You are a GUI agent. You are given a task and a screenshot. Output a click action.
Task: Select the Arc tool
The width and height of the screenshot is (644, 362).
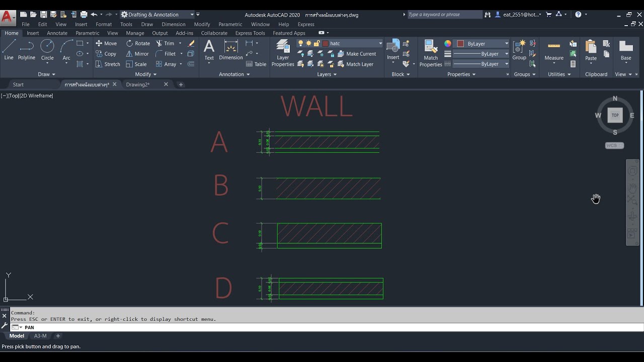pyautogui.click(x=66, y=50)
